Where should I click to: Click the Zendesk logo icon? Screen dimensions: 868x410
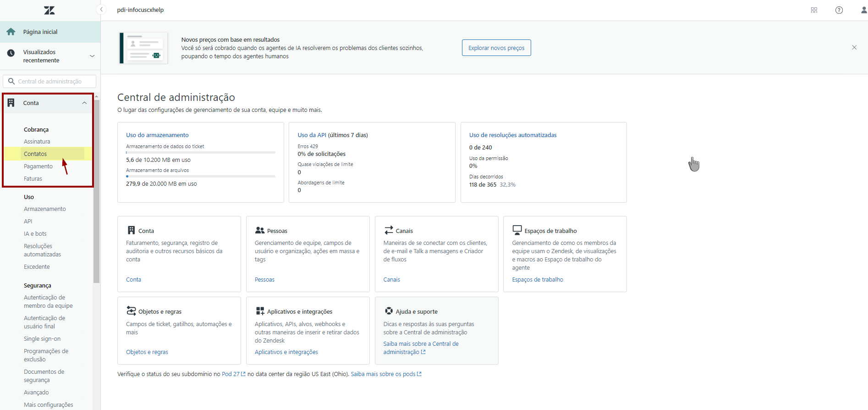point(49,10)
